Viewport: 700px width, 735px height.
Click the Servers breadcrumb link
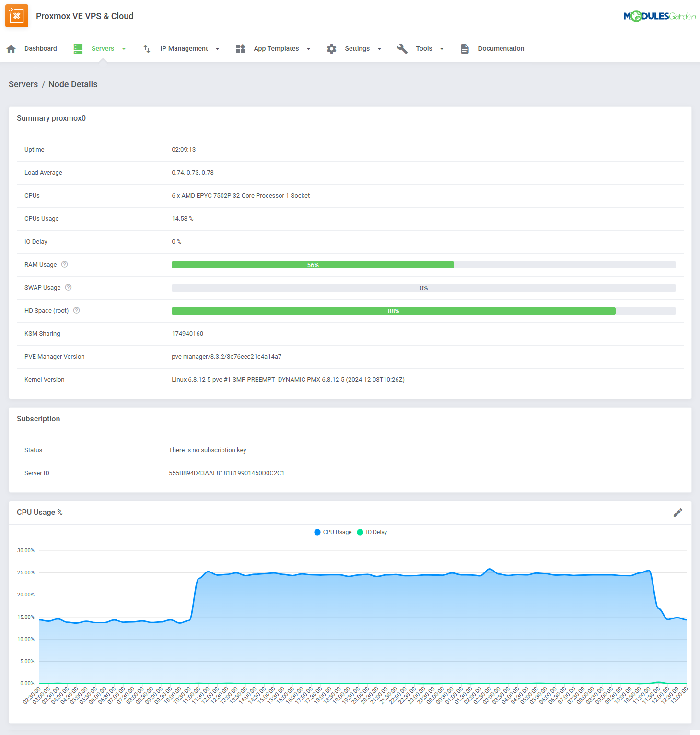click(x=23, y=84)
